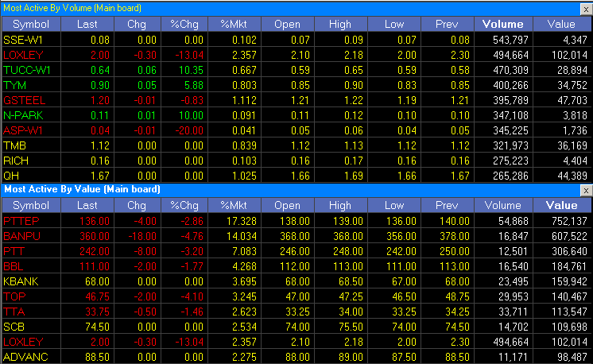
Task: Sort Volume table by Symbol column header
Action: [31, 24]
